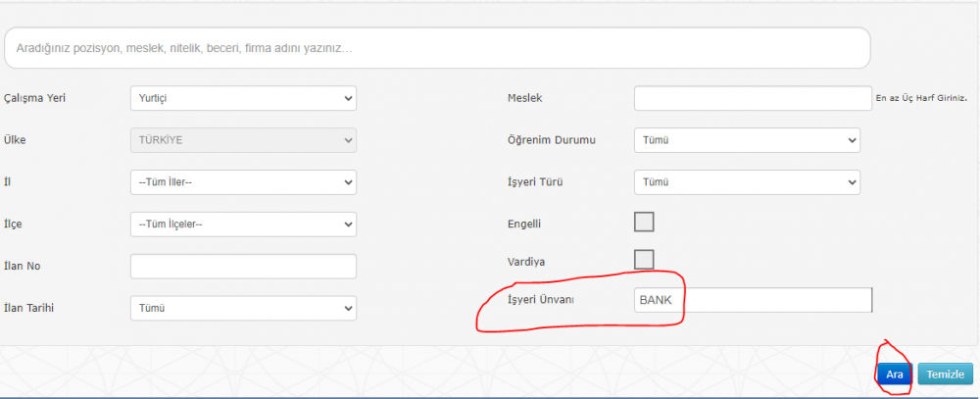Image resolution: width=980 pixels, height=399 pixels.
Task: Click the Ara search button
Action: tap(895, 374)
